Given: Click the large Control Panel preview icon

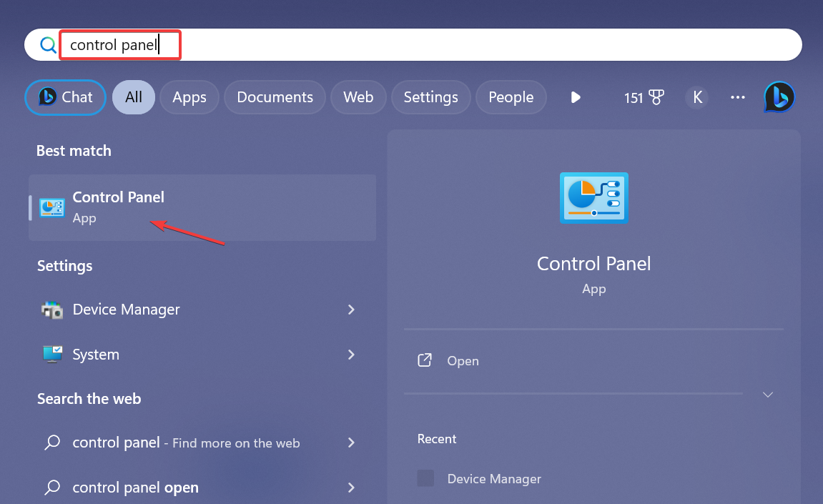Looking at the screenshot, I should tap(593, 198).
